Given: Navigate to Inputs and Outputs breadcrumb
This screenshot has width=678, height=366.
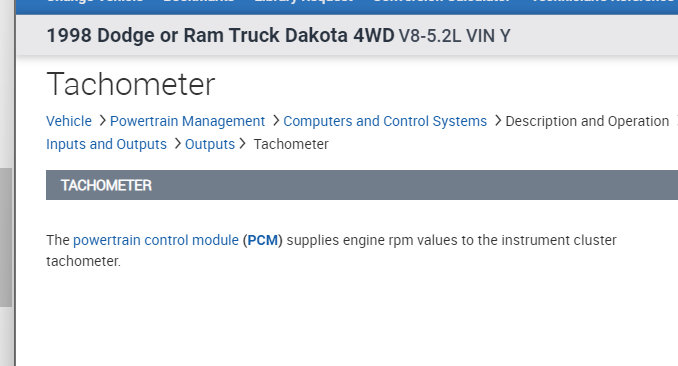Looking at the screenshot, I should tap(106, 144).
